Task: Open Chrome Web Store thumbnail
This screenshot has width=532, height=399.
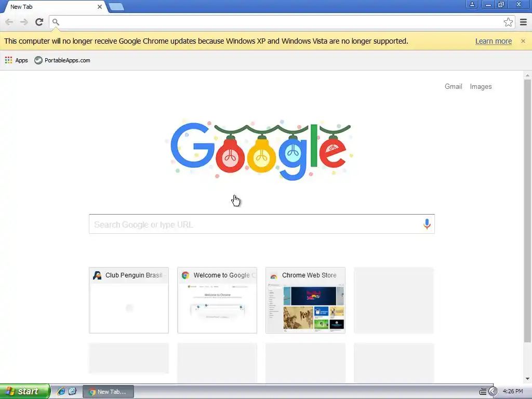Action: point(305,300)
